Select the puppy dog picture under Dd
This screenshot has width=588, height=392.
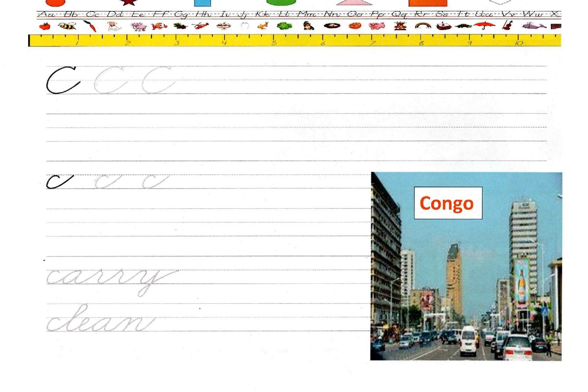point(114,27)
